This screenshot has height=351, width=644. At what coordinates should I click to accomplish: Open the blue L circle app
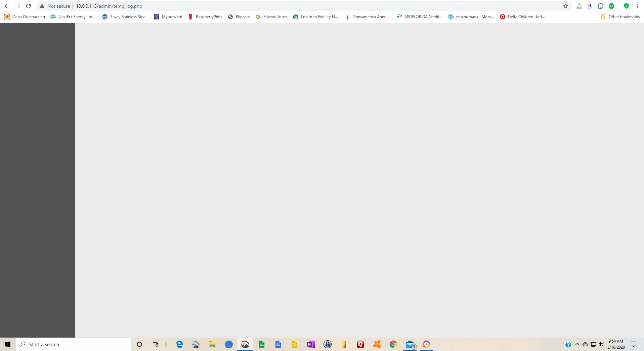click(229, 344)
